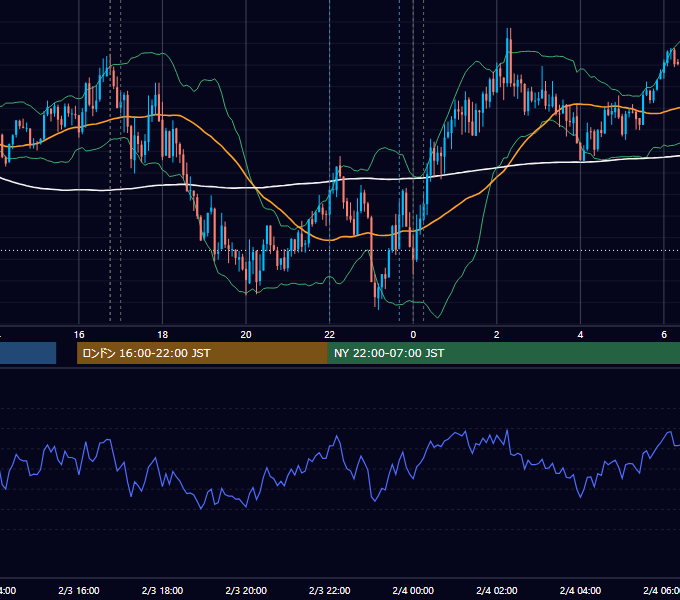The height and width of the screenshot is (600, 680).
Task: Click the 2/3 20:00 label on the lower time axis
Action: [246, 591]
